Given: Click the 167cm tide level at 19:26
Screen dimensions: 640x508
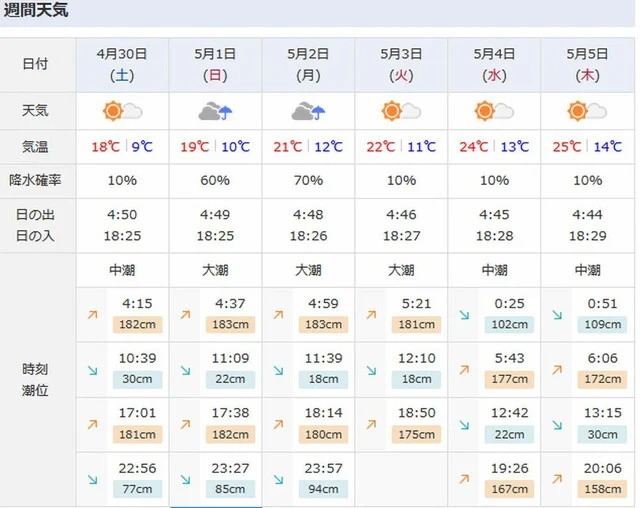Looking at the screenshot, I should tap(509, 489).
